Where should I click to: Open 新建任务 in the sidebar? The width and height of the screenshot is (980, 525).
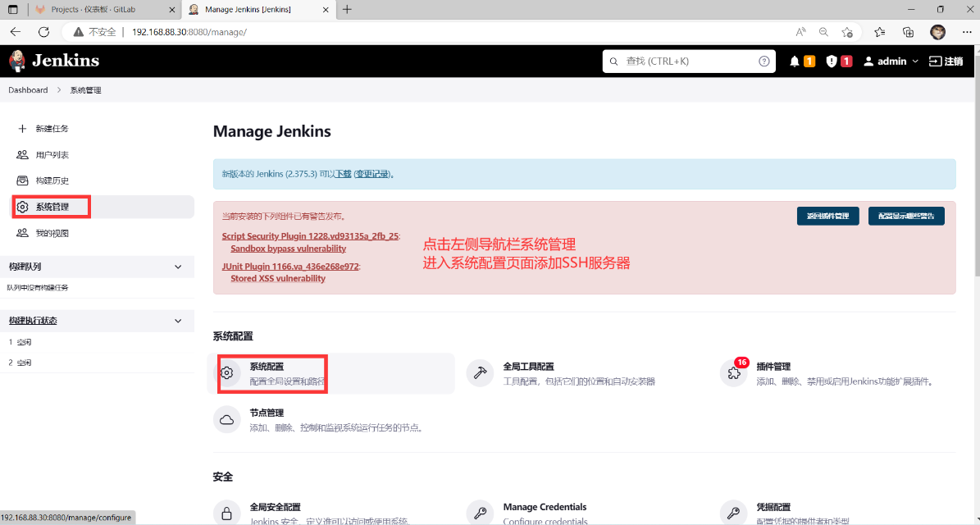pyautogui.click(x=52, y=129)
